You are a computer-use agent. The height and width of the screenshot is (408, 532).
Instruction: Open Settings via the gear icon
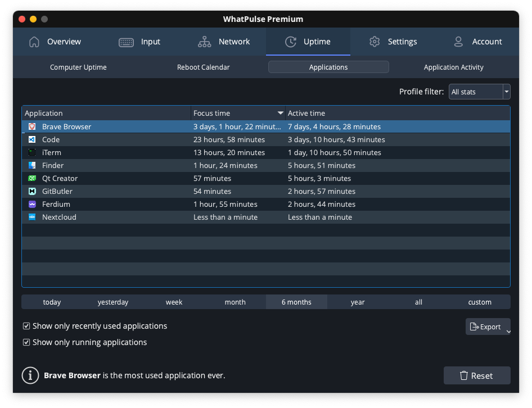coord(375,42)
